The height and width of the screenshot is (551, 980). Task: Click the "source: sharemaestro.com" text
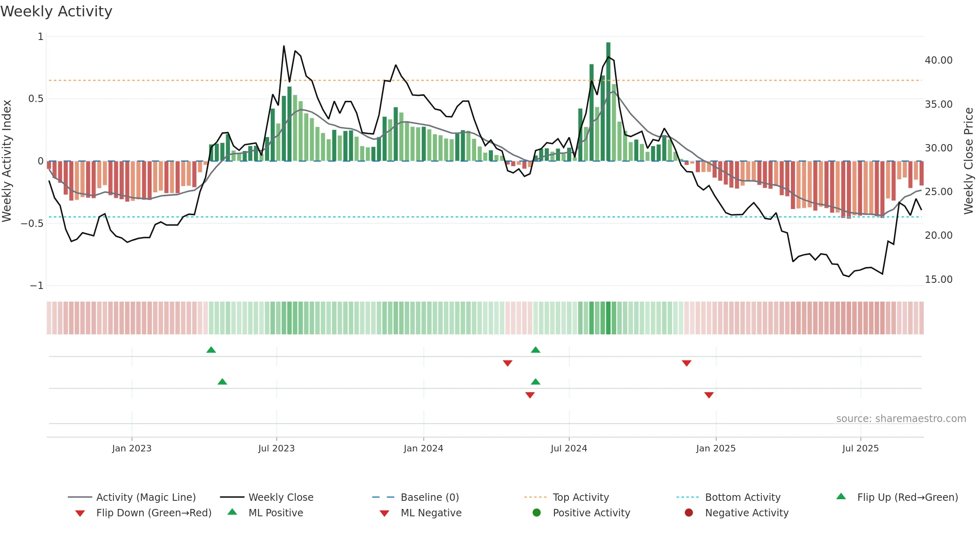[x=901, y=419]
